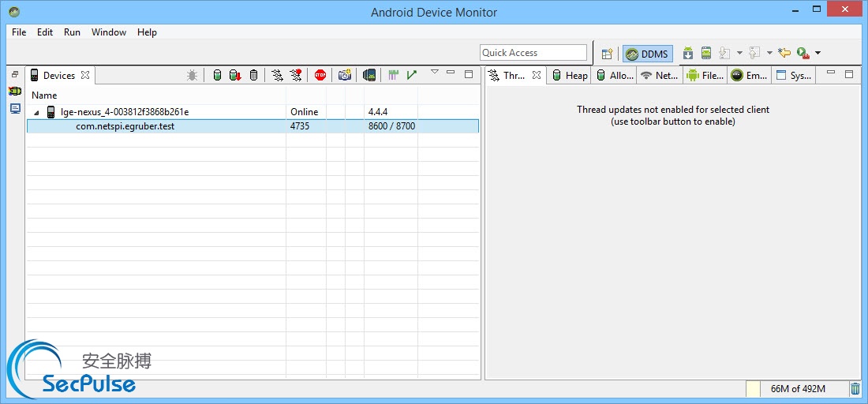This screenshot has height=404, width=868.
Task: Capture system wide trace with Systrace icon
Action: click(393, 75)
